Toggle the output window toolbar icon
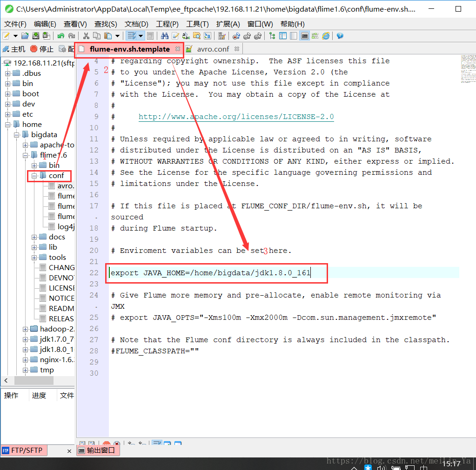 click(x=304, y=36)
